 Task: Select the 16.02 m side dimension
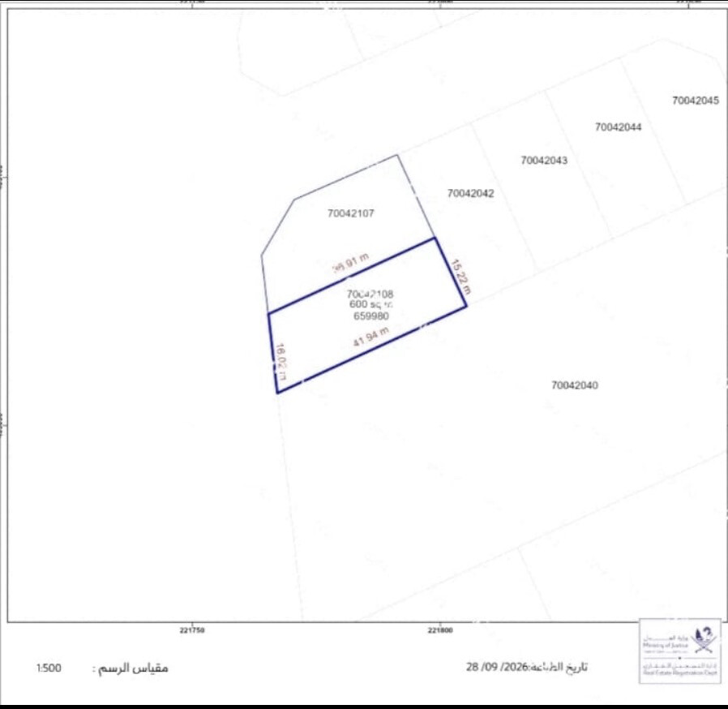282,362
